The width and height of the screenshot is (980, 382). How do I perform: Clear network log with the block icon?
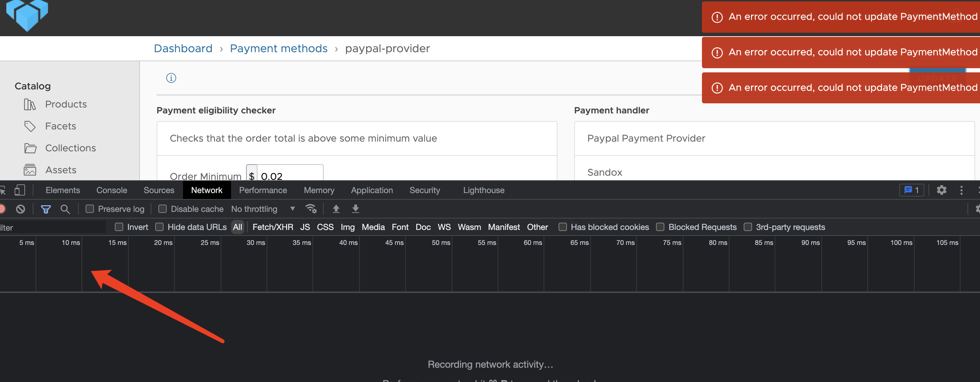pyautogui.click(x=21, y=209)
